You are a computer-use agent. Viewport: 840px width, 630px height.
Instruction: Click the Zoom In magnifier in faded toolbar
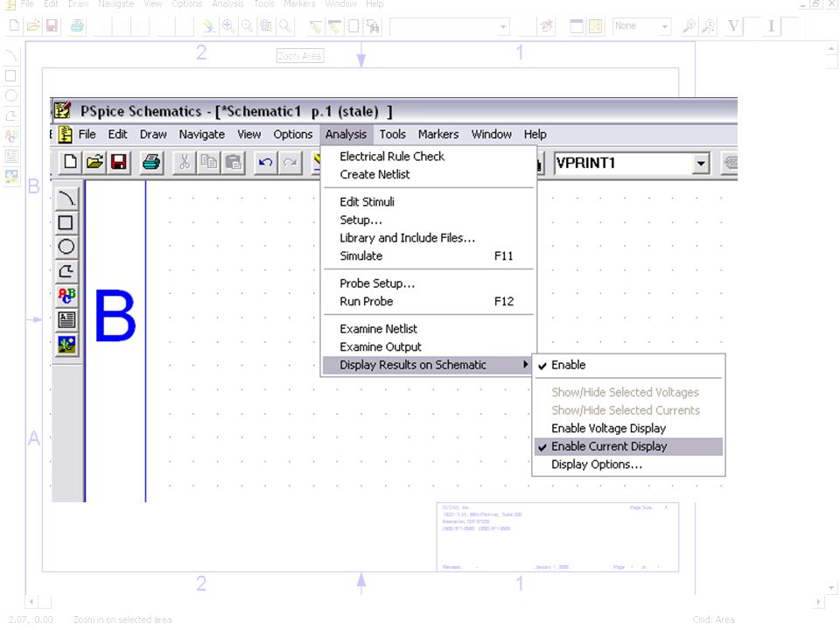(228, 25)
